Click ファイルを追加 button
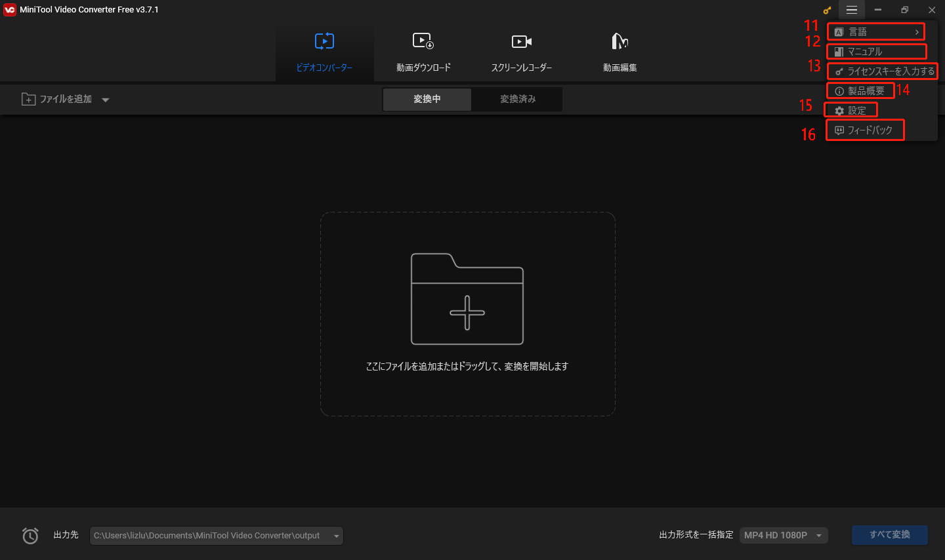945x560 pixels. point(56,99)
